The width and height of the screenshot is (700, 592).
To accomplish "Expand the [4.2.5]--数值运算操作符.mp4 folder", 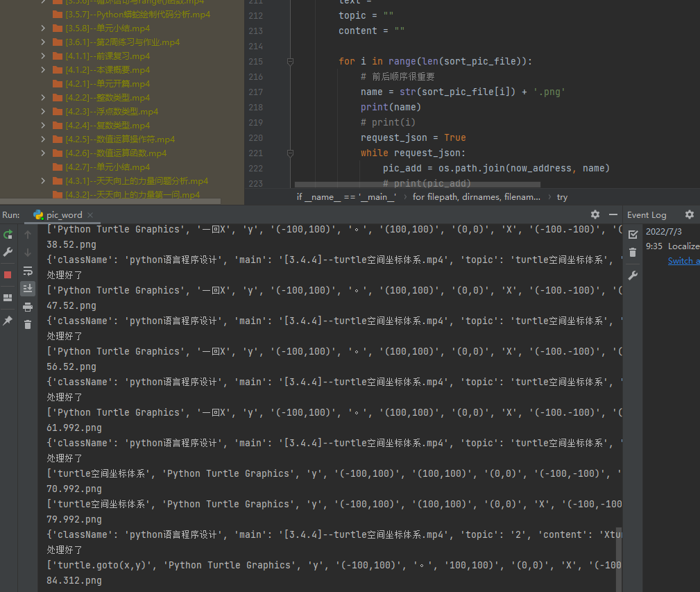I will pos(43,139).
